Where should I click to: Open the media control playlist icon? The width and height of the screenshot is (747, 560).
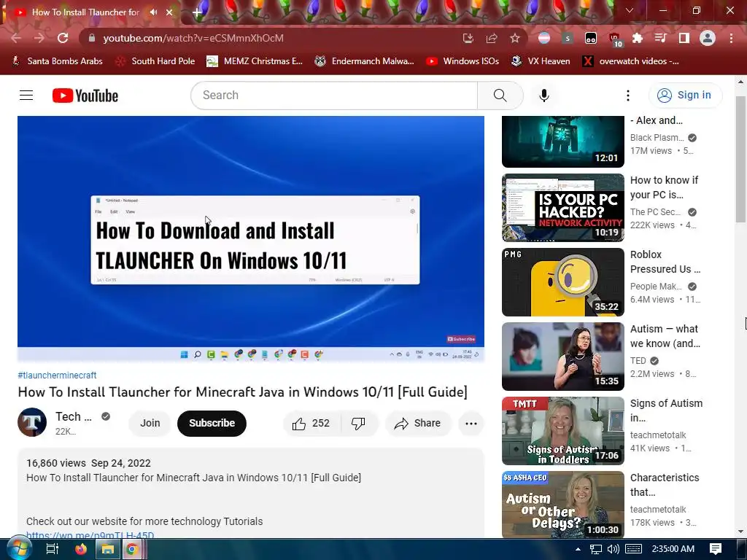point(660,38)
